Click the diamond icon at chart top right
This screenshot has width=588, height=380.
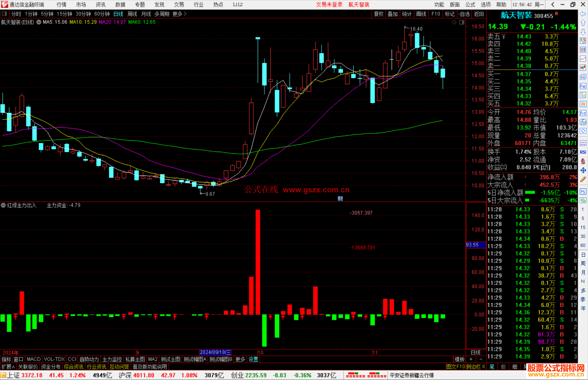tap(454, 22)
